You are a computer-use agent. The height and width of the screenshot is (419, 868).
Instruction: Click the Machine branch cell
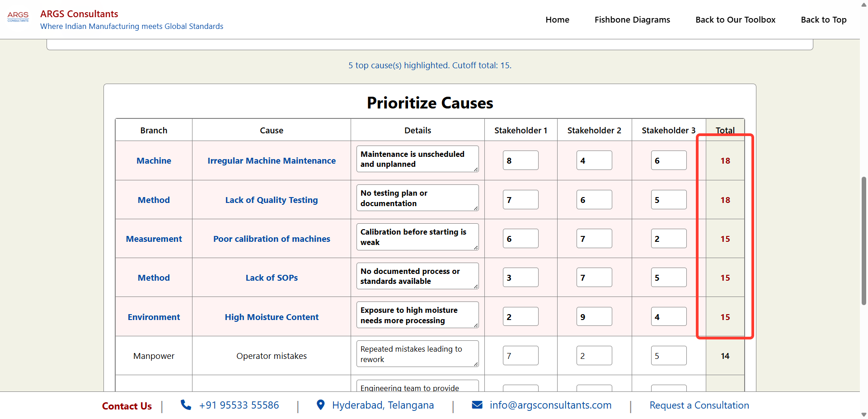[154, 160]
